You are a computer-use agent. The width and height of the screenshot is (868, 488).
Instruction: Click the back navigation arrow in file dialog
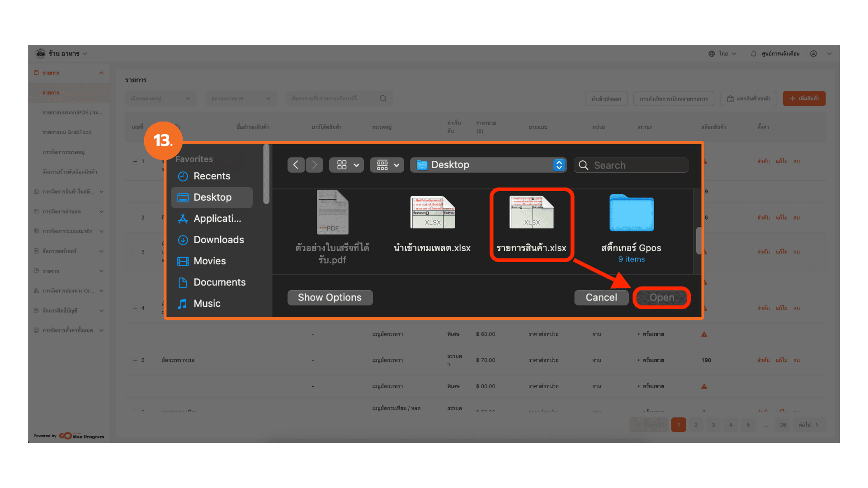[296, 165]
